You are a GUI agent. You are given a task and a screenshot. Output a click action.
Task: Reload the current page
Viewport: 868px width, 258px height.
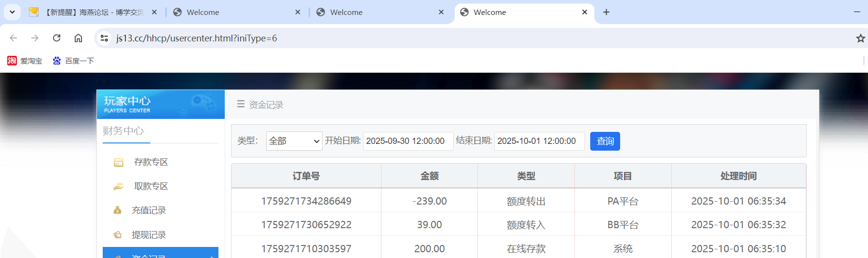pos(56,38)
